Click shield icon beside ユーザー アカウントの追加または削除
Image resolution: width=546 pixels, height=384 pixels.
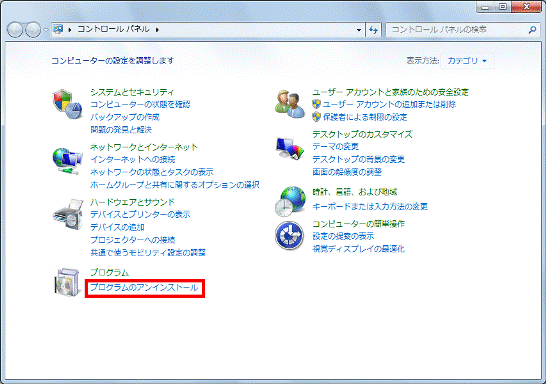click(x=316, y=104)
